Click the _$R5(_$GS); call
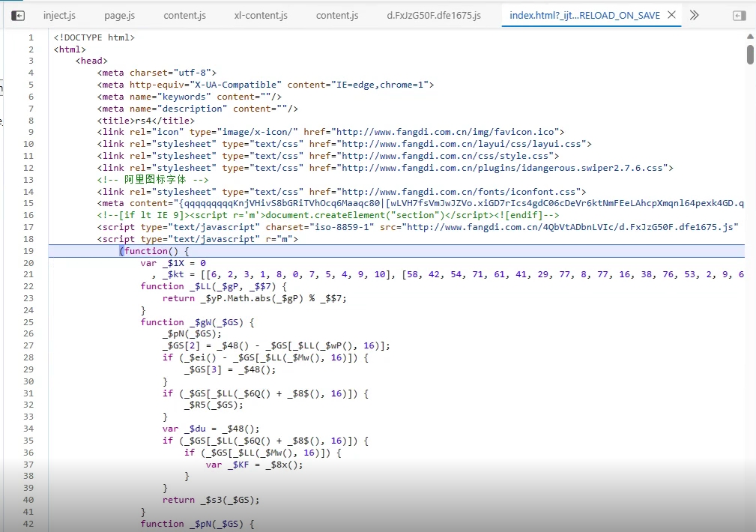Image resolution: width=756 pixels, height=532 pixels. coord(214,405)
